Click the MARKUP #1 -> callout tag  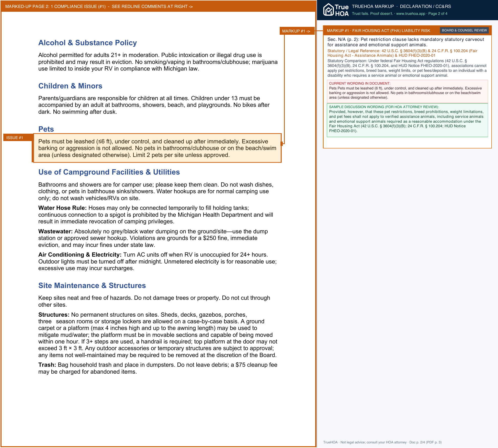click(297, 31)
